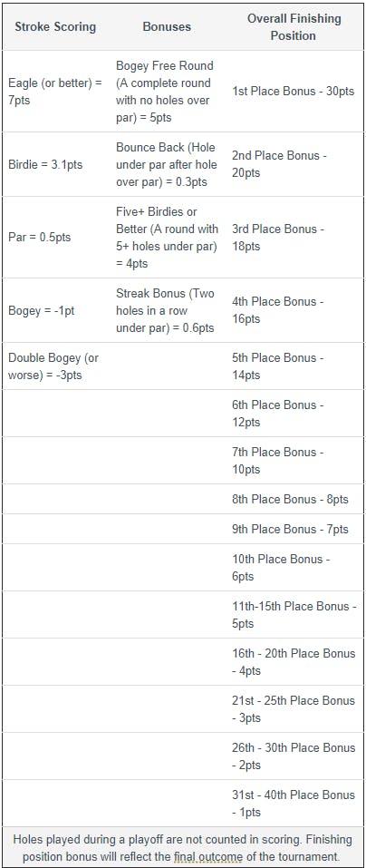Click the Bounce Back bonus description
366x868 pixels.
tap(167, 164)
